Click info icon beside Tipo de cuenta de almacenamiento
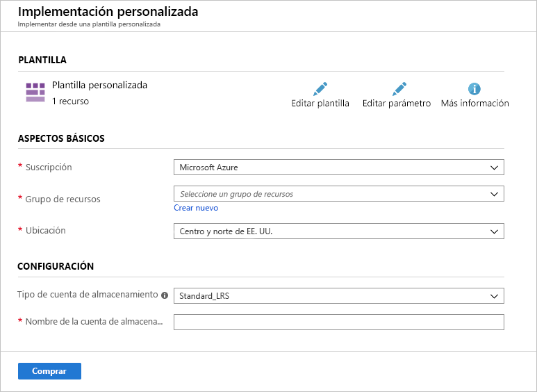 pos(165,295)
